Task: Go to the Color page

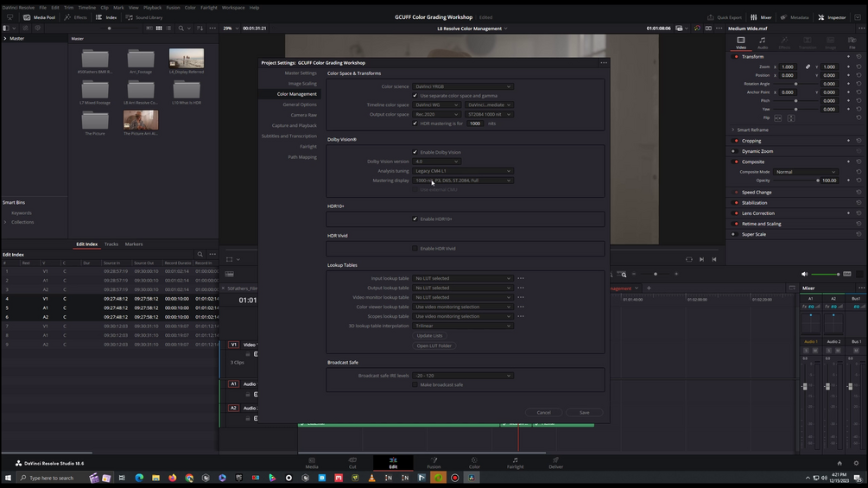Action: tap(474, 463)
